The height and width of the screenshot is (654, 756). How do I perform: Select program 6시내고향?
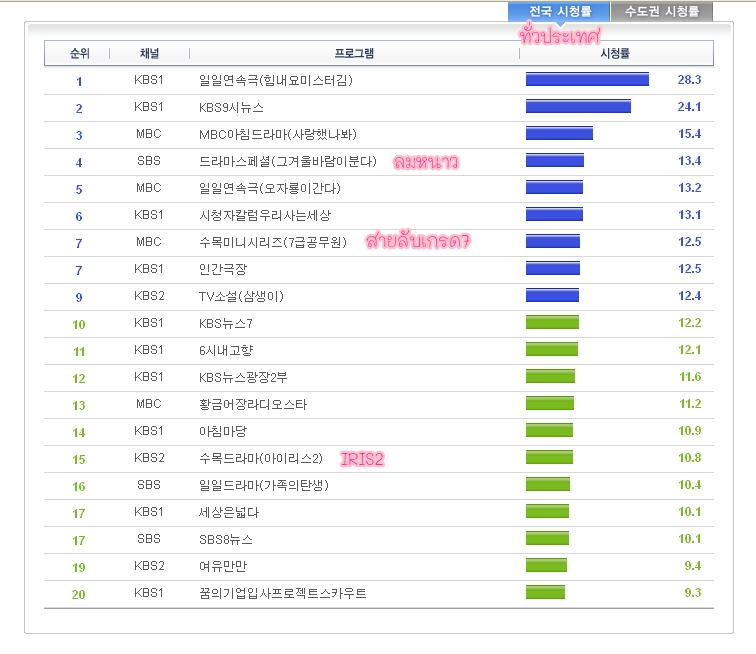tap(226, 350)
